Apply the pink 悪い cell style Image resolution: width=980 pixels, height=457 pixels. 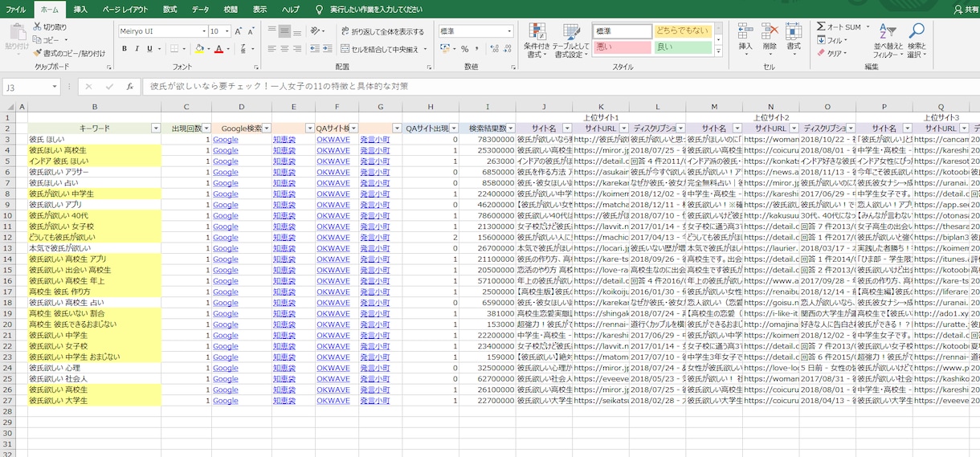[x=622, y=47]
